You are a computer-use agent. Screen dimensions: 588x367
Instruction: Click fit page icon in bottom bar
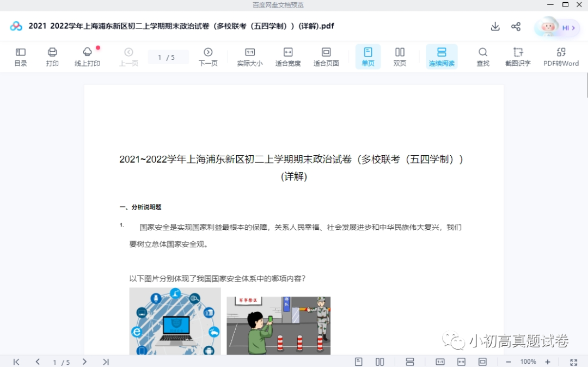click(x=482, y=362)
